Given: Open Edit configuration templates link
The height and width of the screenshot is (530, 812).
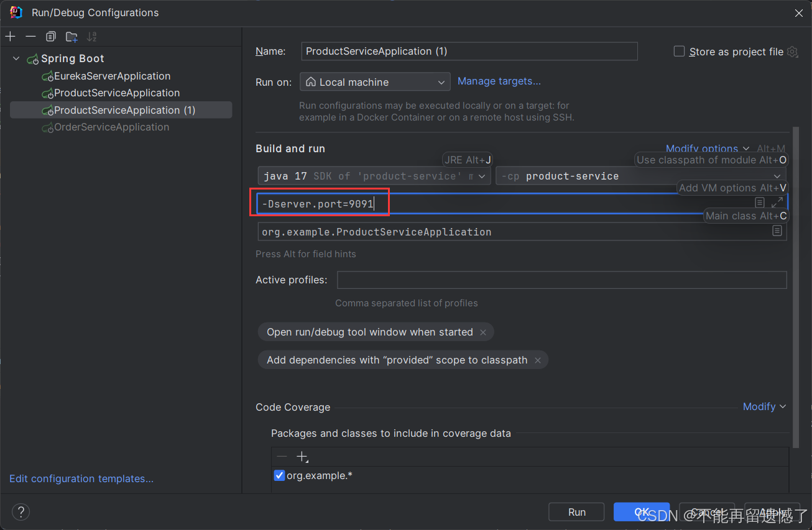Looking at the screenshot, I should coord(81,478).
